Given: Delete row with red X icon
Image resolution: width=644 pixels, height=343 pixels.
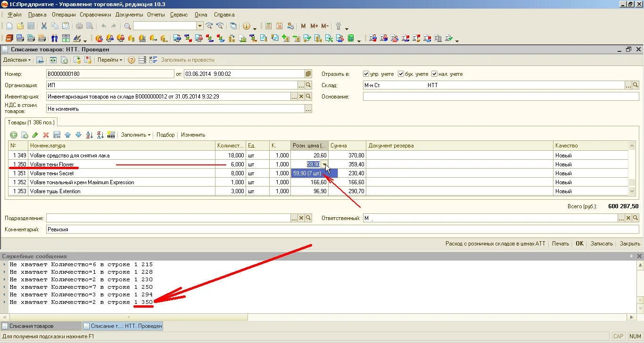Looking at the screenshot, I should click(x=46, y=135).
